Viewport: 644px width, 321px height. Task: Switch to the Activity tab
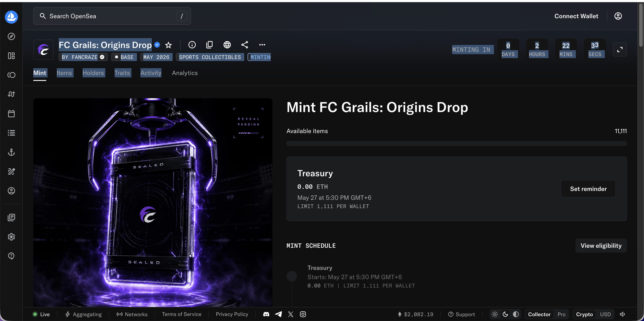coord(151,73)
